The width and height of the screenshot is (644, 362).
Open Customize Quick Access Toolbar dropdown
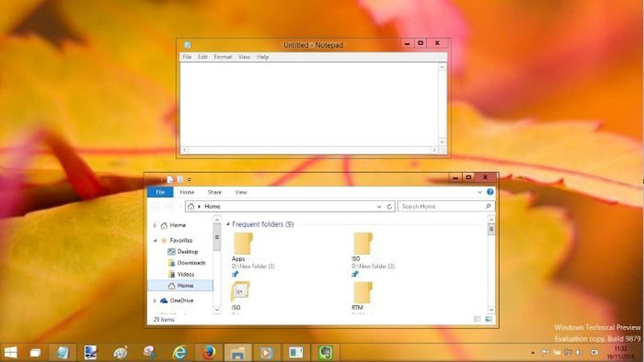[189, 179]
